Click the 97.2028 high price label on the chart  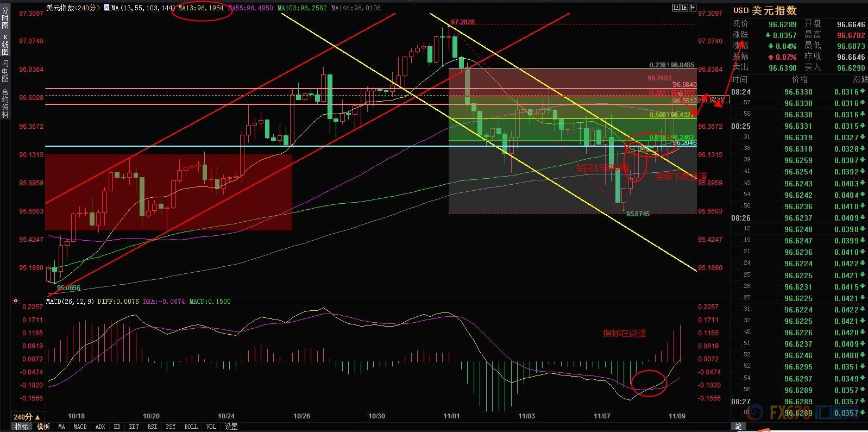coord(463,22)
